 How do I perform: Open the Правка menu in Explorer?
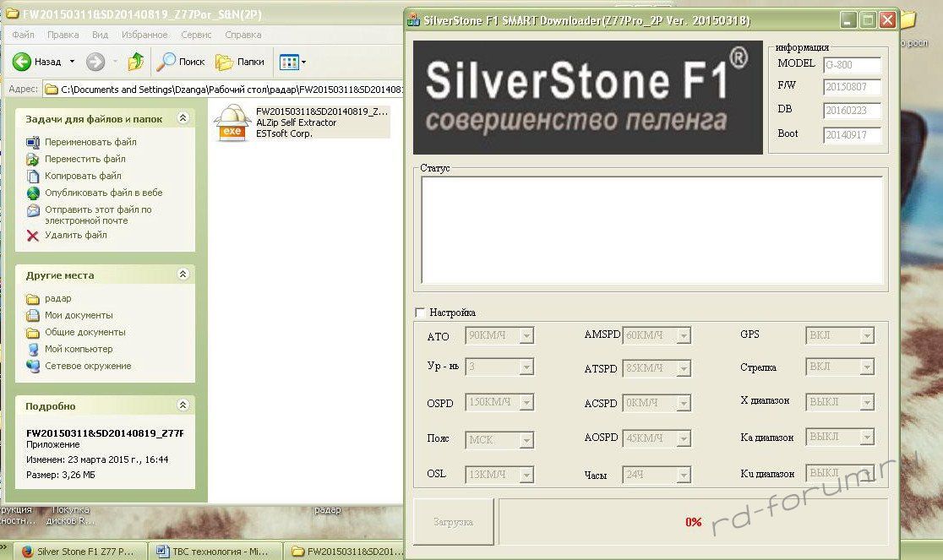63,35
